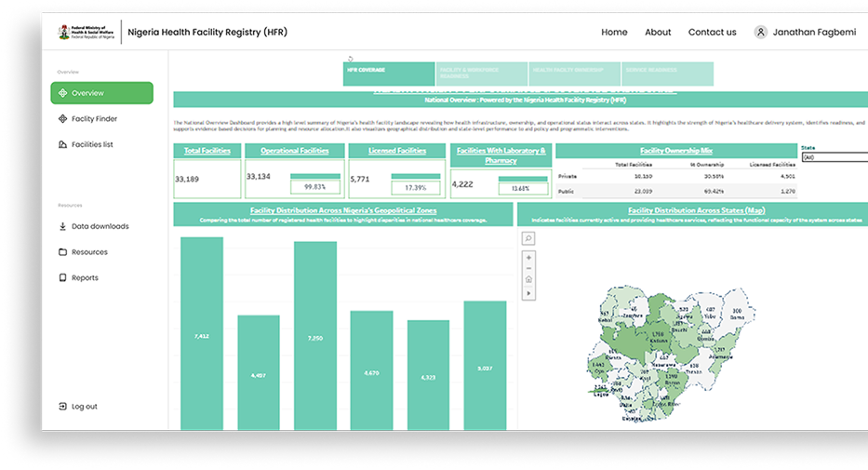Select the Overview sidebar item
868x470 pixels.
[101, 93]
